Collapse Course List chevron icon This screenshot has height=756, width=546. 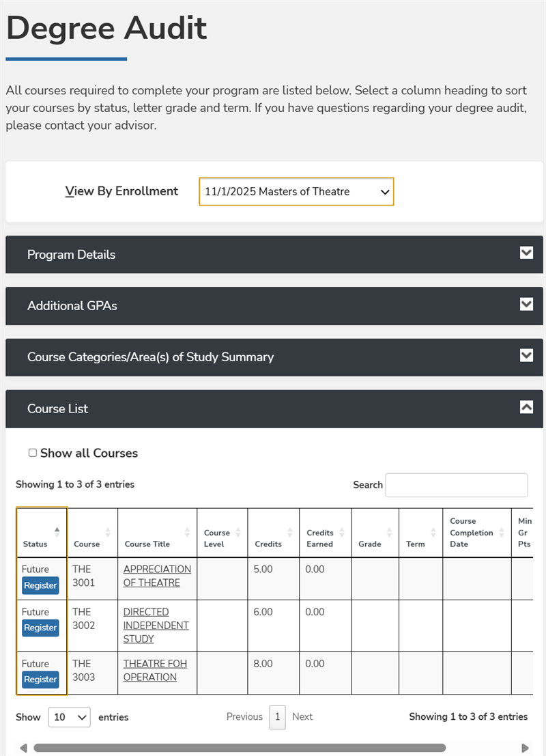[x=526, y=407]
